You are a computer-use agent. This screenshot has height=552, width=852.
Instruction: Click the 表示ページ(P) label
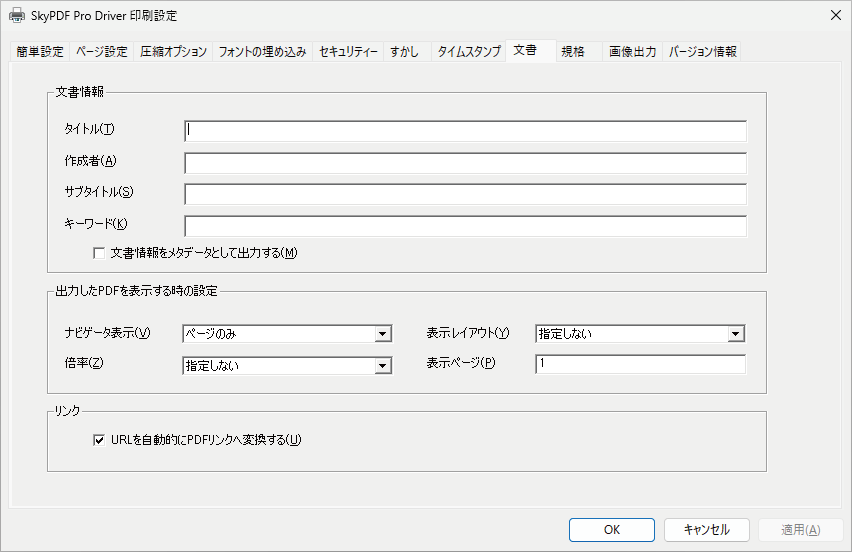pyautogui.click(x=461, y=363)
